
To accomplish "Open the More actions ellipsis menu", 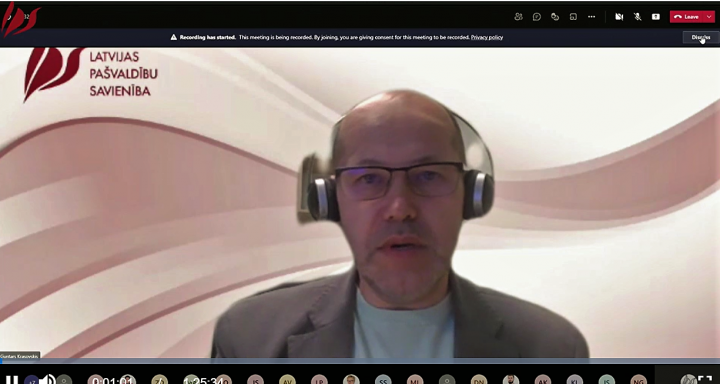I will click(x=591, y=17).
